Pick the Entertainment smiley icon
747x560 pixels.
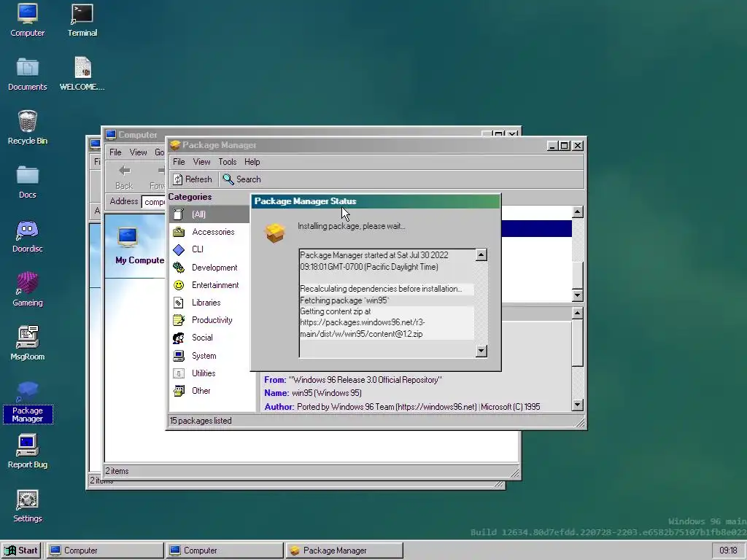pos(179,285)
